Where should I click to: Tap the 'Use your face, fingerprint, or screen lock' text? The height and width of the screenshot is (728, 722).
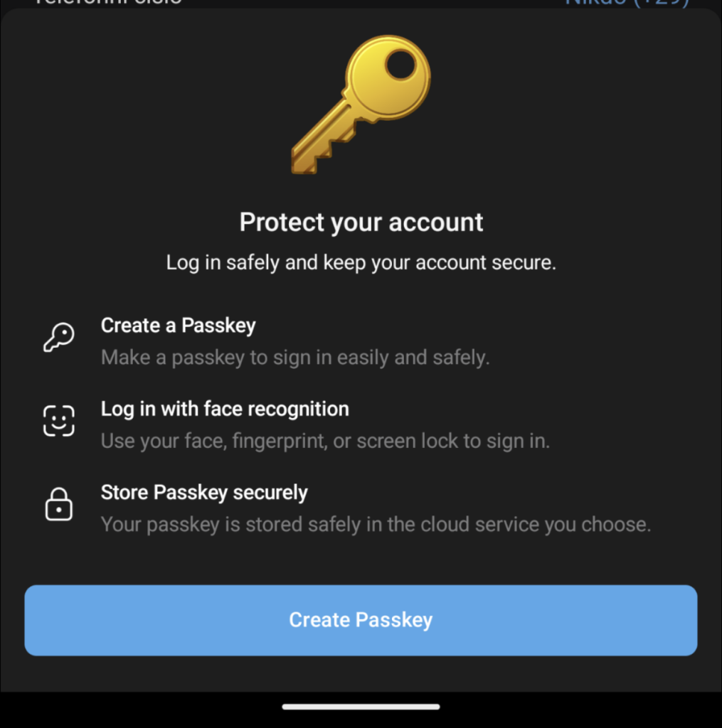point(325,441)
